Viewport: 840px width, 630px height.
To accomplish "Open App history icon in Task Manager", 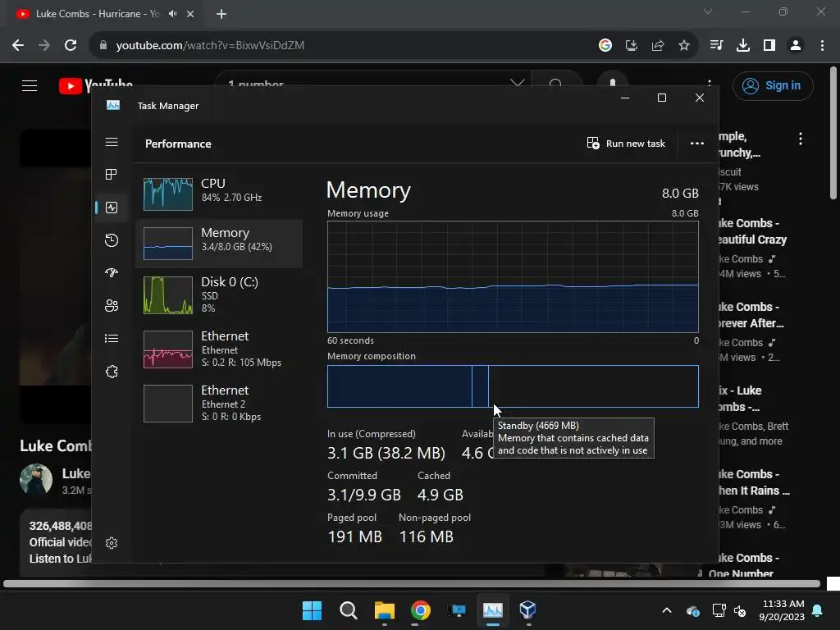I will pos(112,240).
